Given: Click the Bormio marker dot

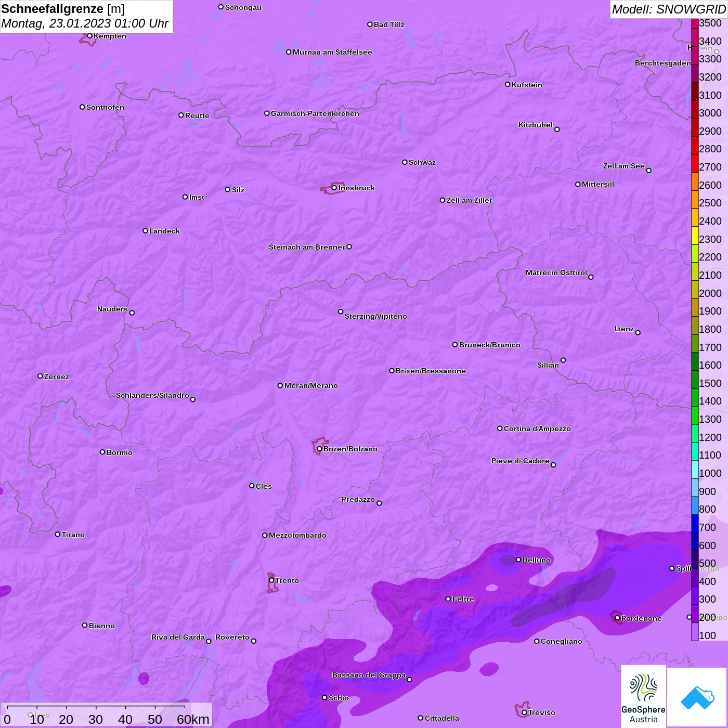Looking at the screenshot, I should pyautogui.click(x=102, y=452).
